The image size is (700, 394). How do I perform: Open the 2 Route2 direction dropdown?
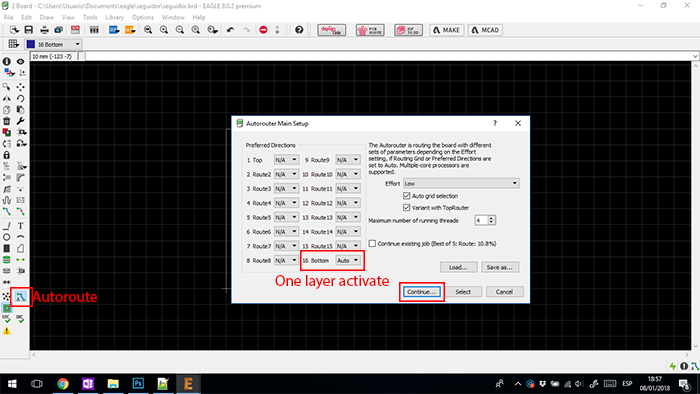point(286,174)
